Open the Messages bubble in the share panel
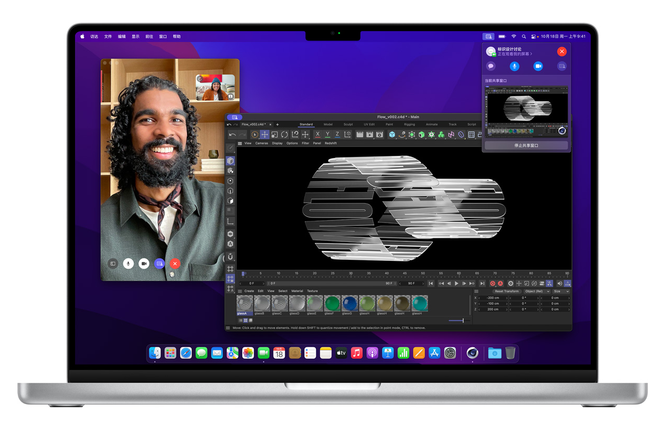 pyautogui.click(x=491, y=65)
